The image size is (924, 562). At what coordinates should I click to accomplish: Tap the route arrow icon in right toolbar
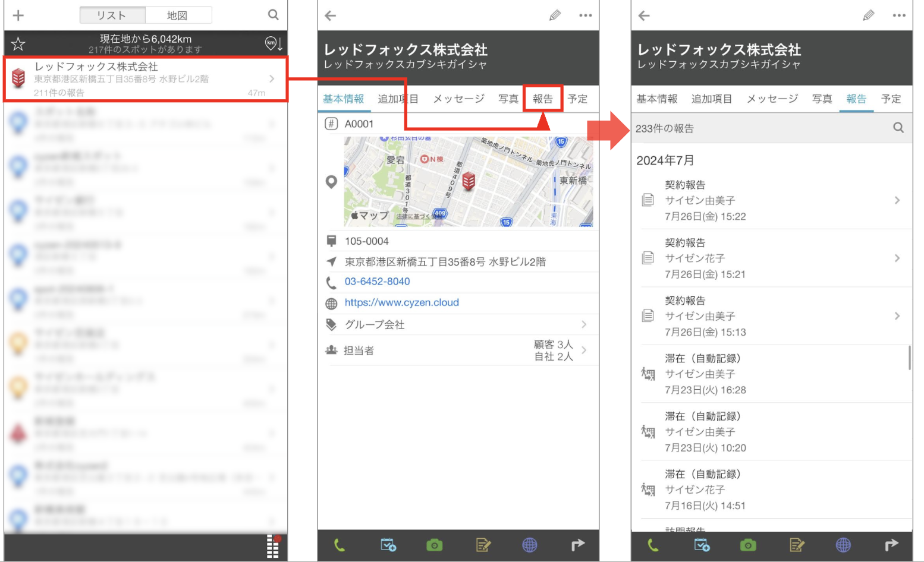(x=891, y=545)
